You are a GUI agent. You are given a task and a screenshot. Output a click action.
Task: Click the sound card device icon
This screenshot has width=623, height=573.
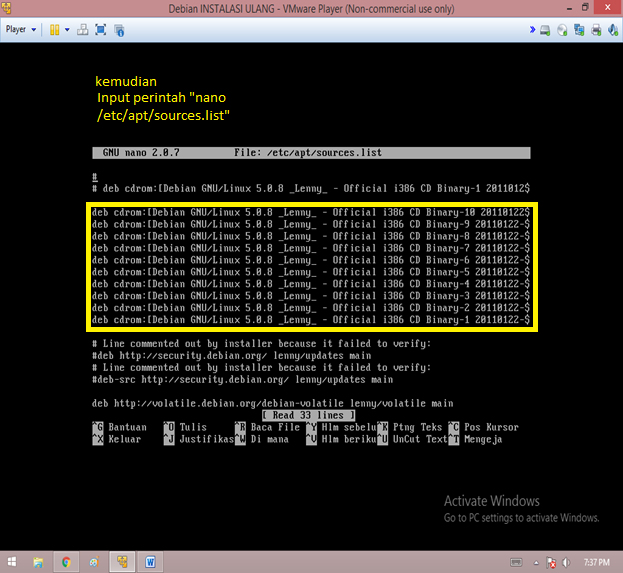(x=613, y=30)
